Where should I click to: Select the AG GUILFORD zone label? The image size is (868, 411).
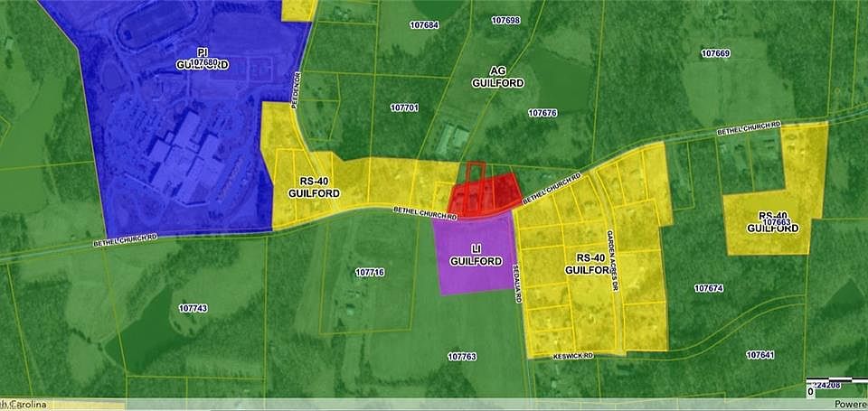498,76
